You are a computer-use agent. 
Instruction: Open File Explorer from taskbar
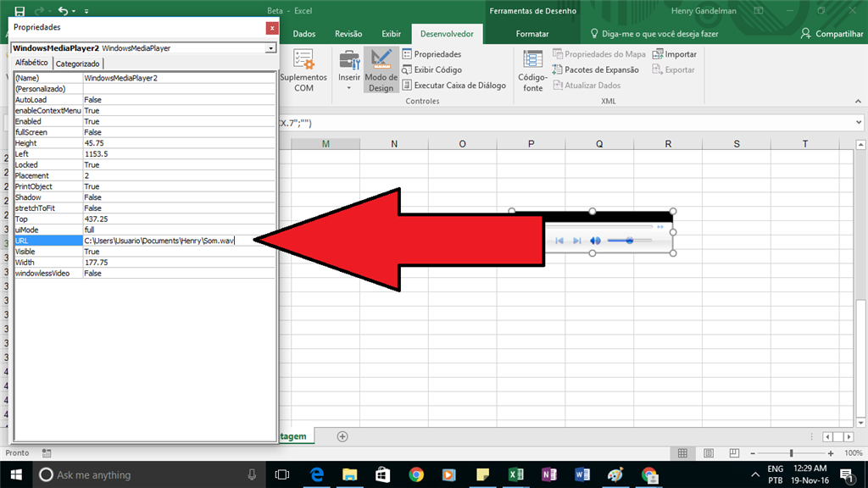[350, 474]
